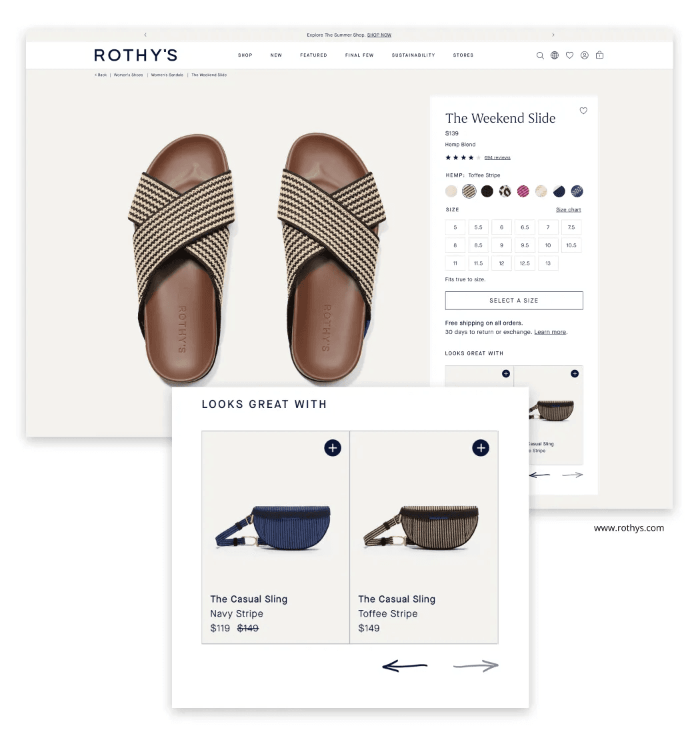Choose size 12.5

525,263
